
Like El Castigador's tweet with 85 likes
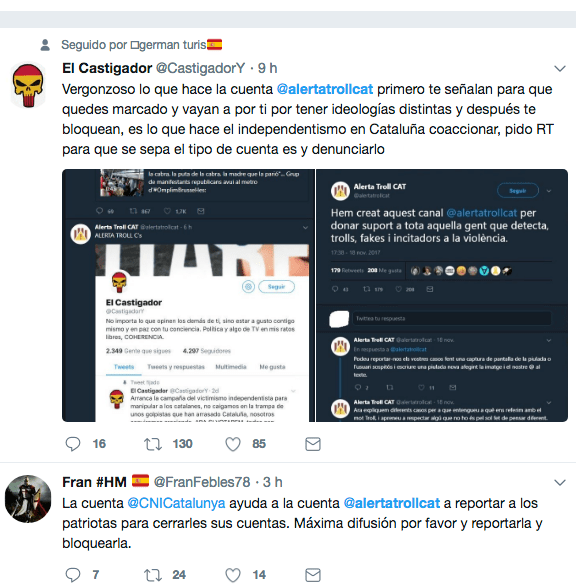233,444
